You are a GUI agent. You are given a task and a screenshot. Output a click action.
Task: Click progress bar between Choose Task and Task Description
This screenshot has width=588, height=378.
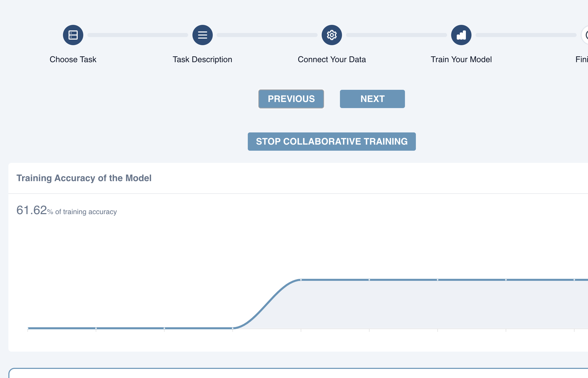(138, 35)
